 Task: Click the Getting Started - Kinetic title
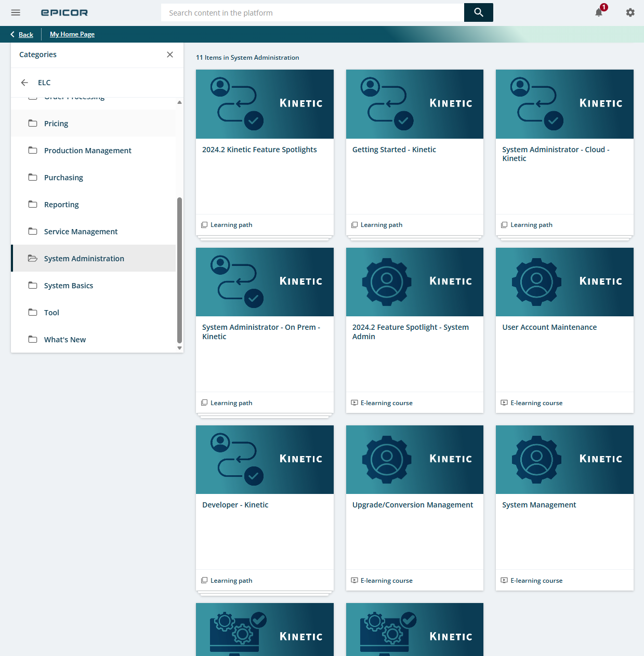(x=394, y=150)
